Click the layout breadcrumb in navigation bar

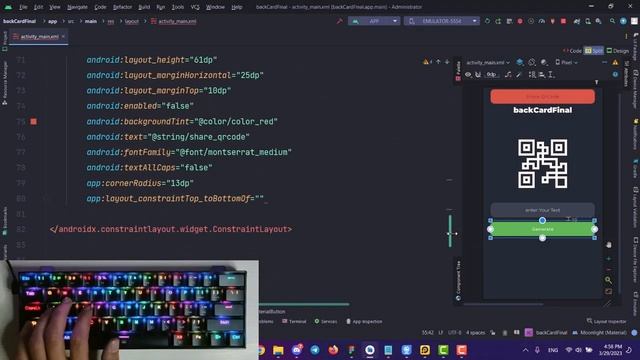coord(132,21)
